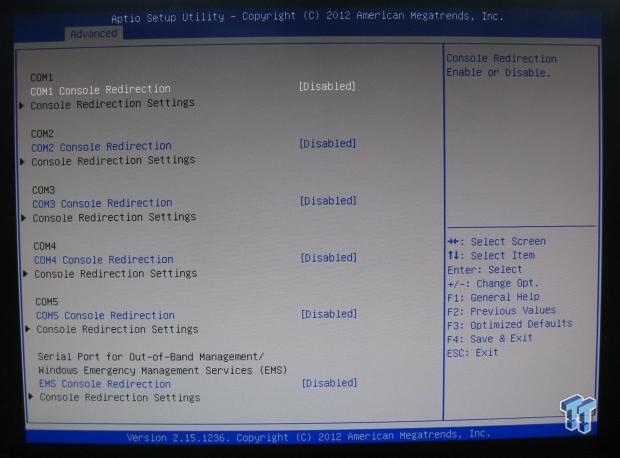Open Console Redirection Settings under COM2
Image resolution: width=620 pixels, height=458 pixels.
pos(113,161)
